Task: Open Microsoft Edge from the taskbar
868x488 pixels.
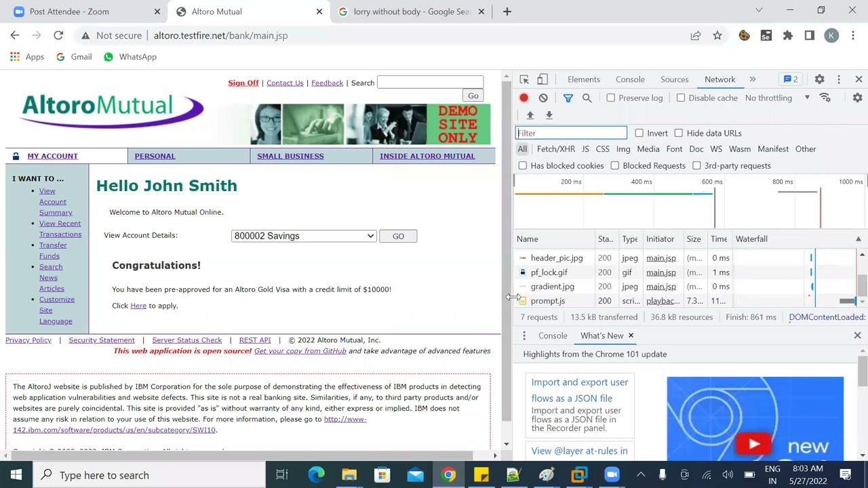Action: point(317,475)
